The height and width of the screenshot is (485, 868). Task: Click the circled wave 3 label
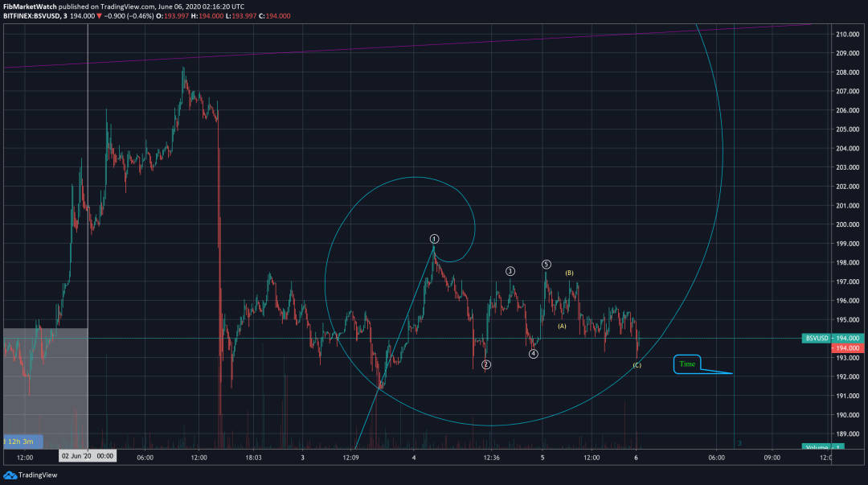(510, 271)
